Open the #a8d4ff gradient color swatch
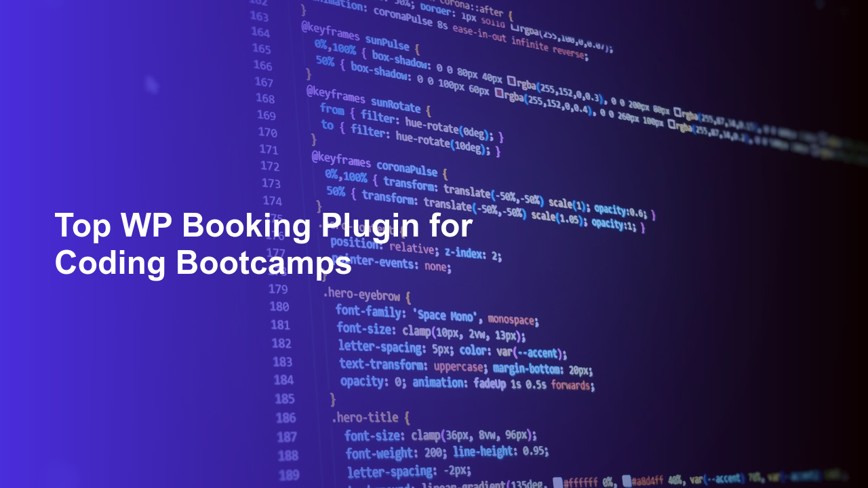Image resolution: width=868 pixels, height=488 pixels. [627, 481]
